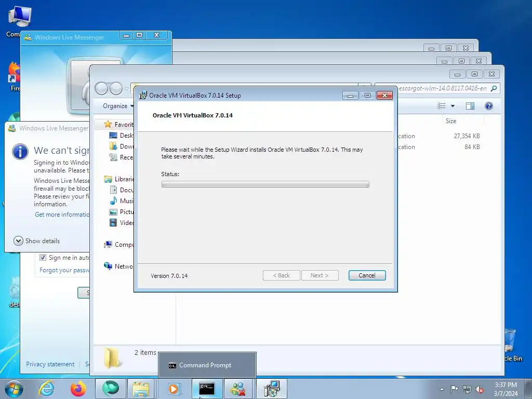This screenshot has width=532, height=399.
Task: Open the view options dropdown arrow
Action: point(453,106)
